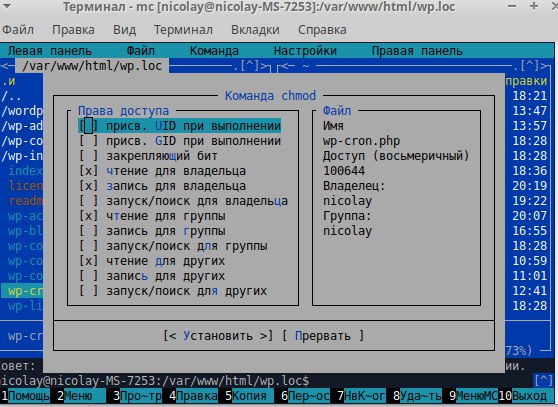This screenshot has height=407, width=558.
Task: Select the '/wordp' directory entry
Action: click(22, 111)
